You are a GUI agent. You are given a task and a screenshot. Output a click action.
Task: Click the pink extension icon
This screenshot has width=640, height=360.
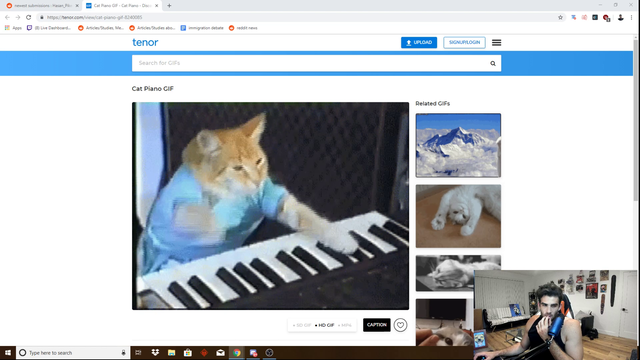point(584,17)
